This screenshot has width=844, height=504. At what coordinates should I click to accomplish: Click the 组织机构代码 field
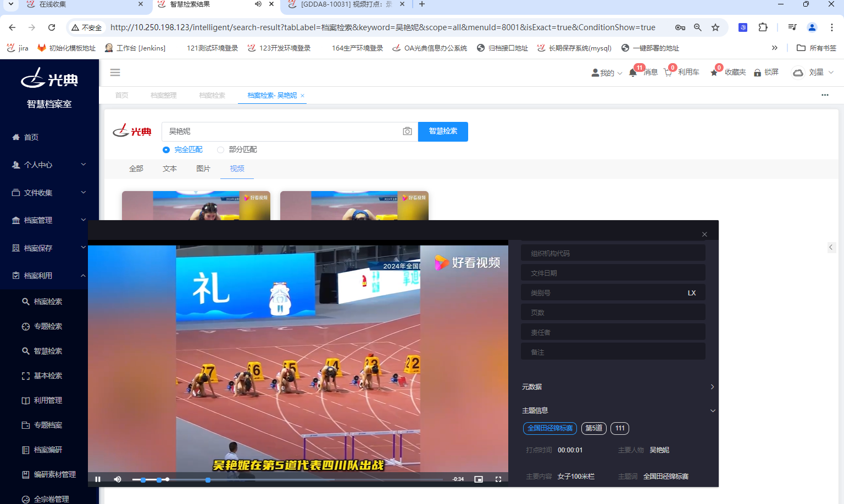(613, 253)
